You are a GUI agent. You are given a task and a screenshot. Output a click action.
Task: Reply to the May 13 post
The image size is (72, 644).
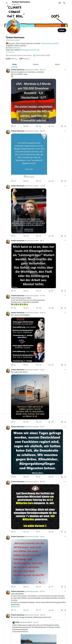coord(12,126)
